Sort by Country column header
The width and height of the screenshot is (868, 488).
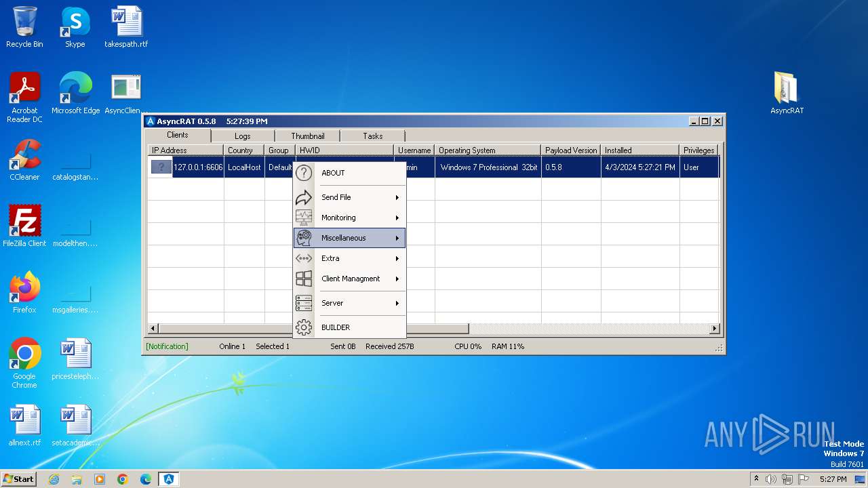coord(243,150)
